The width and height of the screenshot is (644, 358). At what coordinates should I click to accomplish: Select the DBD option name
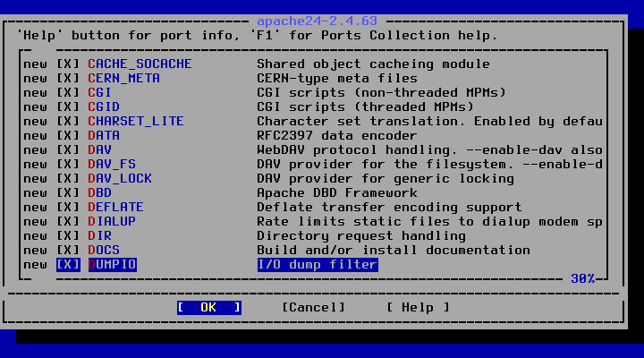tap(100, 193)
